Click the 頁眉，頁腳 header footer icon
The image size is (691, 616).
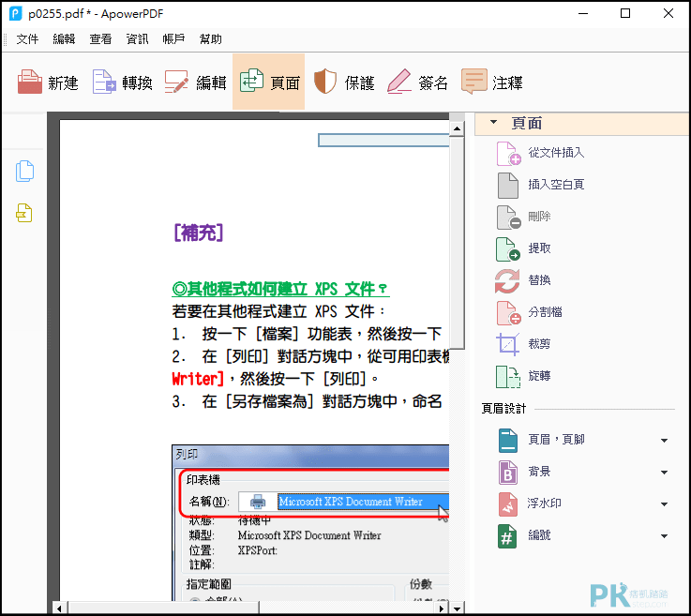tap(507, 440)
